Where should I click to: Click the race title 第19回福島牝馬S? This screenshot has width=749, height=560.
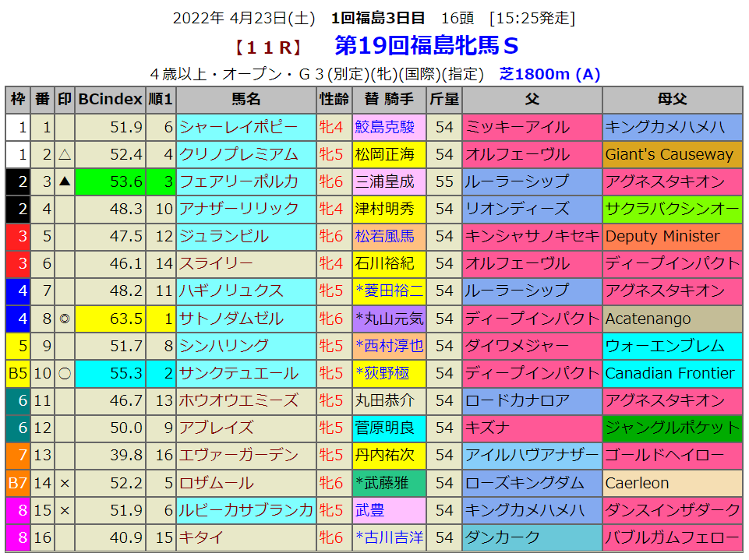pyautogui.click(x=426, y=46)
